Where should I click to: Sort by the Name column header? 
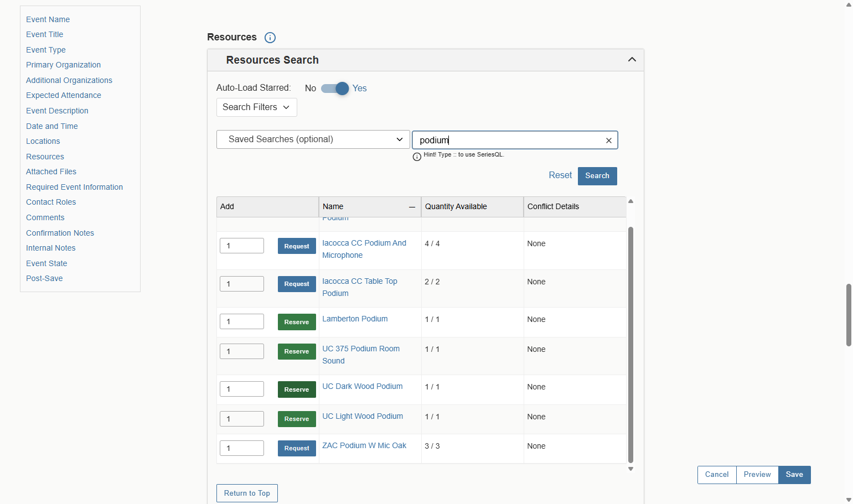coord(370,207)
